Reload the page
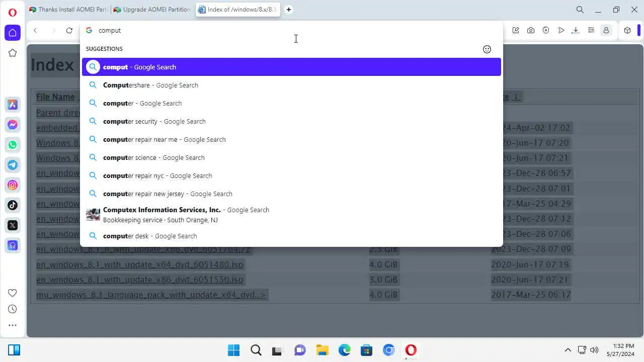644x362 pixels. tap(69, 31)
